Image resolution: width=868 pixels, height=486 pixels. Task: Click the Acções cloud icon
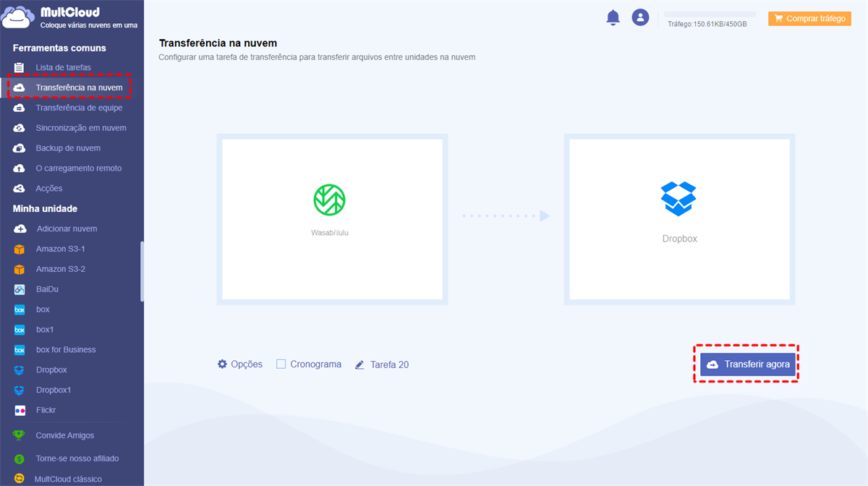pos(20,189)
